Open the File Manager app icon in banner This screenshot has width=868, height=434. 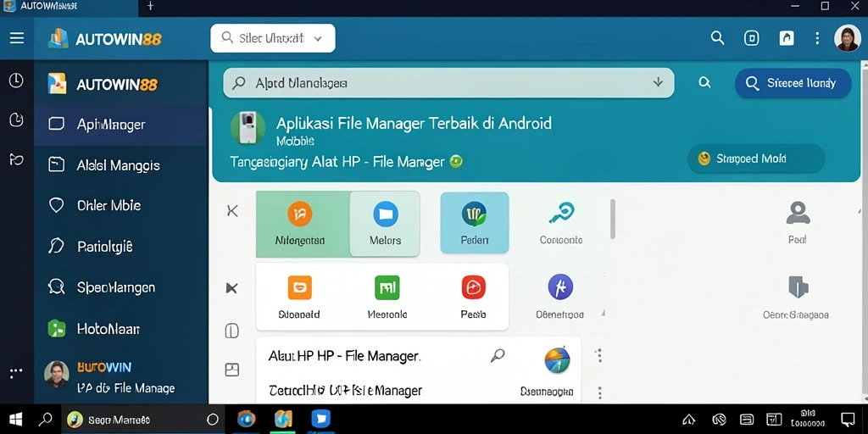(248, 127)
